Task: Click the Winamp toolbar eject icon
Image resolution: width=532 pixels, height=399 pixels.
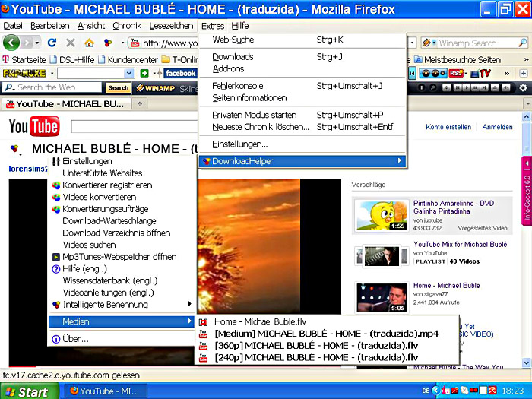Action: [x=495, y=87]
